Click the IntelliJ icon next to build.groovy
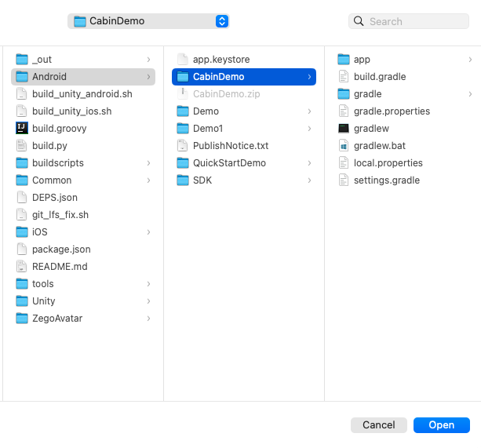 (22, 129)
